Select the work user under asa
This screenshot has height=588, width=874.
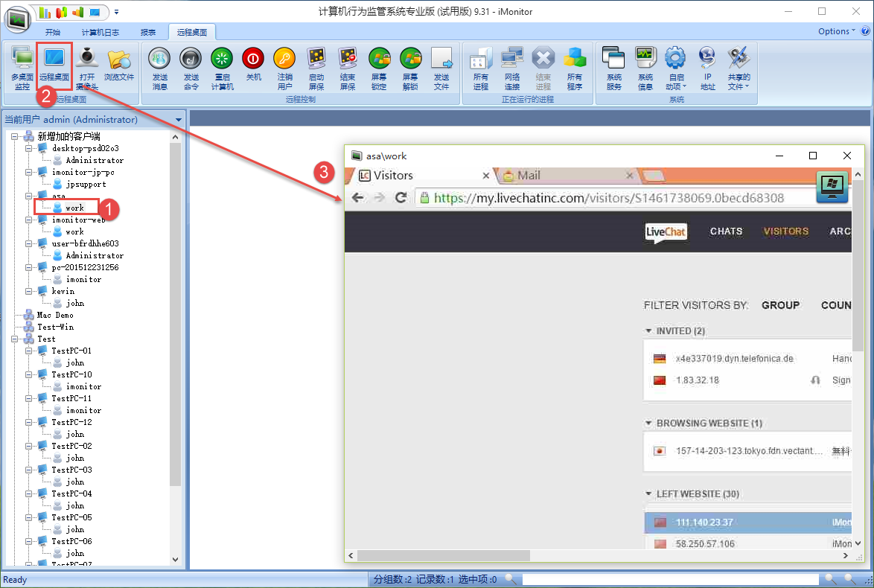tap(74, 208)
